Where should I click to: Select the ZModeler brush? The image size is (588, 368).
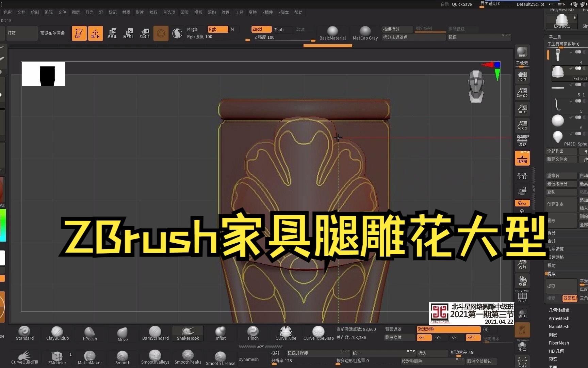57,358
